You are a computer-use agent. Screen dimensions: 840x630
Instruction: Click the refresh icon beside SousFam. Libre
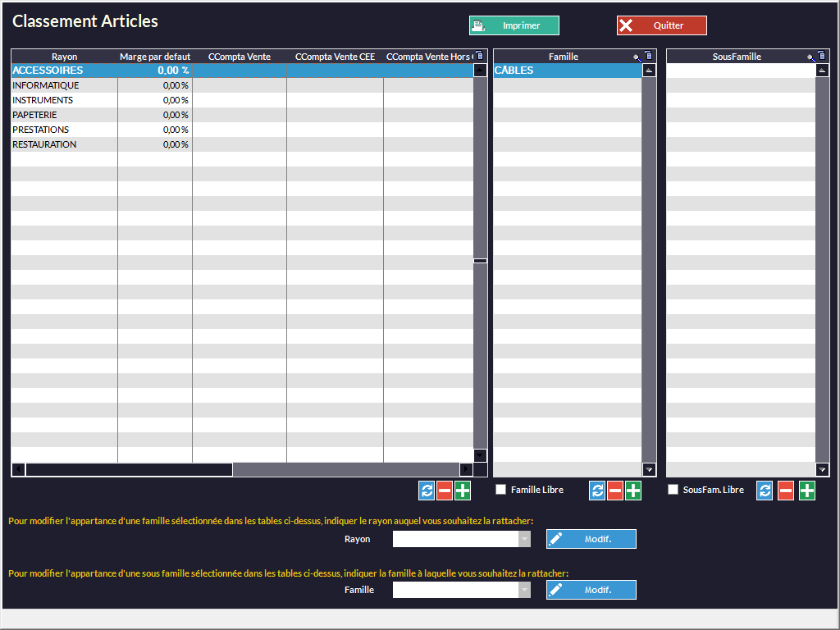(765, 491)
